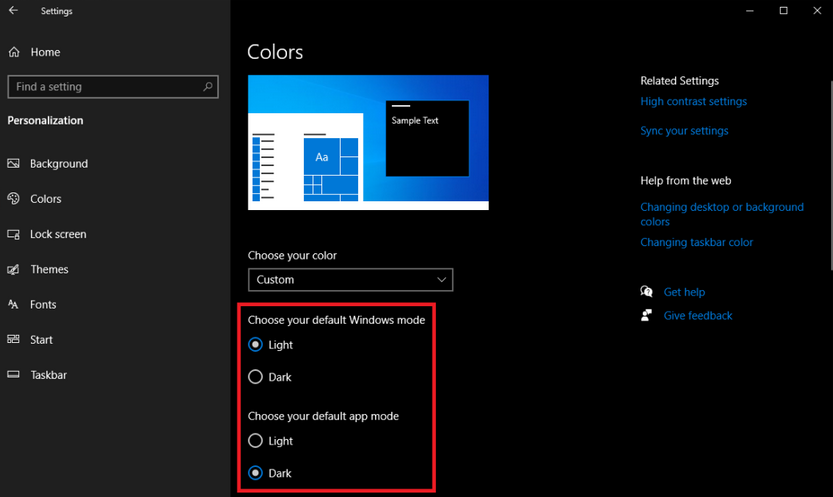The width and height of the screenshot is (833, 497).
Task: Open Changing taskbar color link
Action: [x=696, y=242]
